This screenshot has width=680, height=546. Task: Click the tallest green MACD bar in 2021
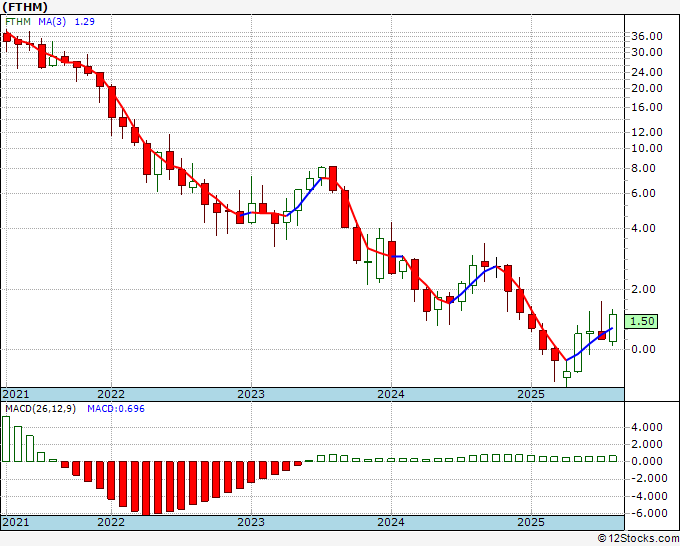pyautogui.click(x=6, y=439)
